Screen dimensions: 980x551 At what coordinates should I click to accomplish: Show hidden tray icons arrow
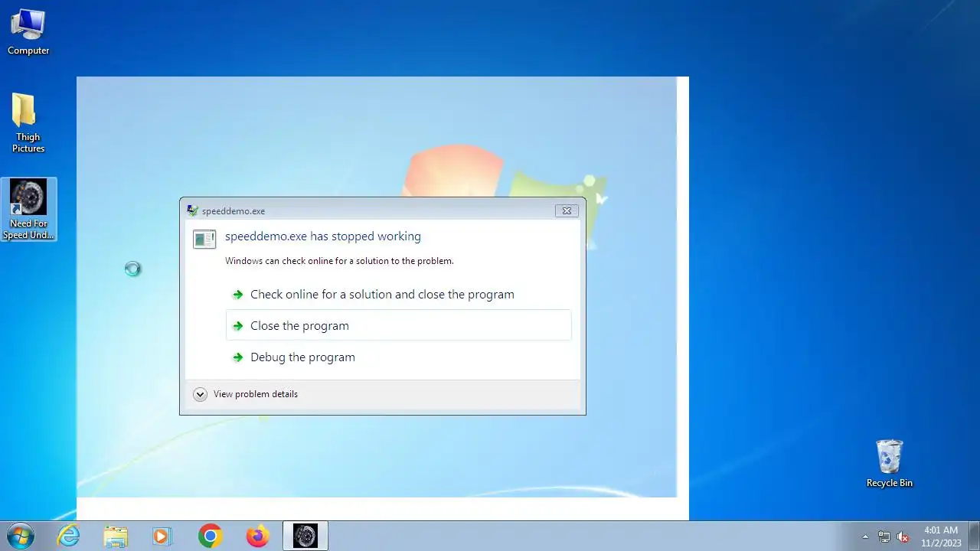pyautogui.click(x=865, y=536)
